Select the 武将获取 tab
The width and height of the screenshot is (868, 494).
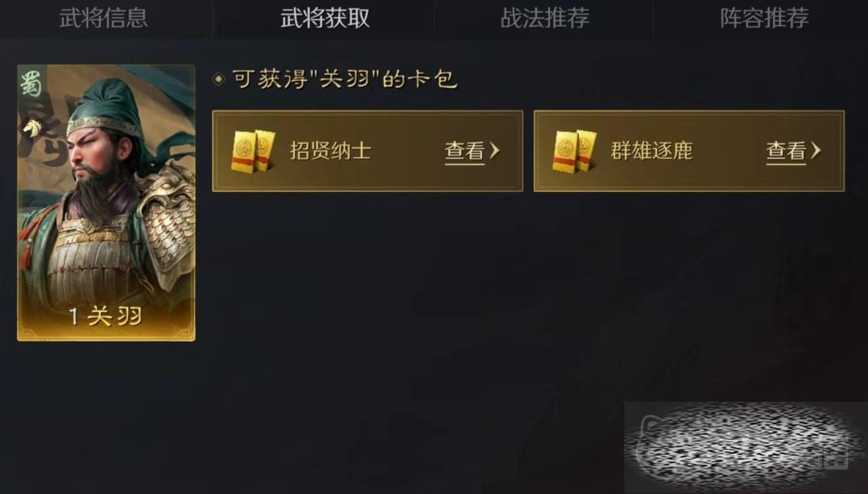tap(325, 18)
